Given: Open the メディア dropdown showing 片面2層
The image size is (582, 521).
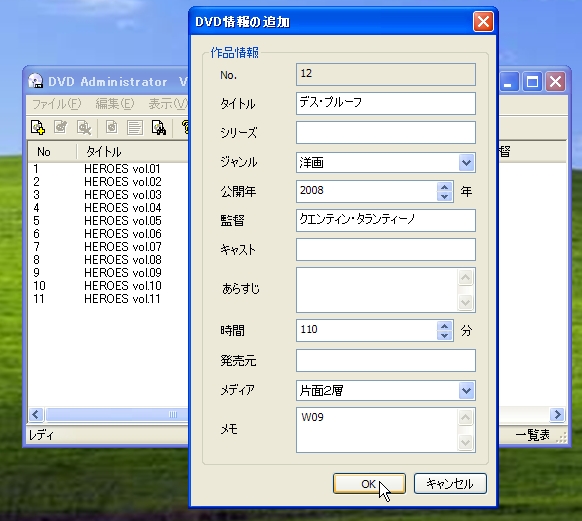Looking at the screenshot, I should (x=467, y=390).
